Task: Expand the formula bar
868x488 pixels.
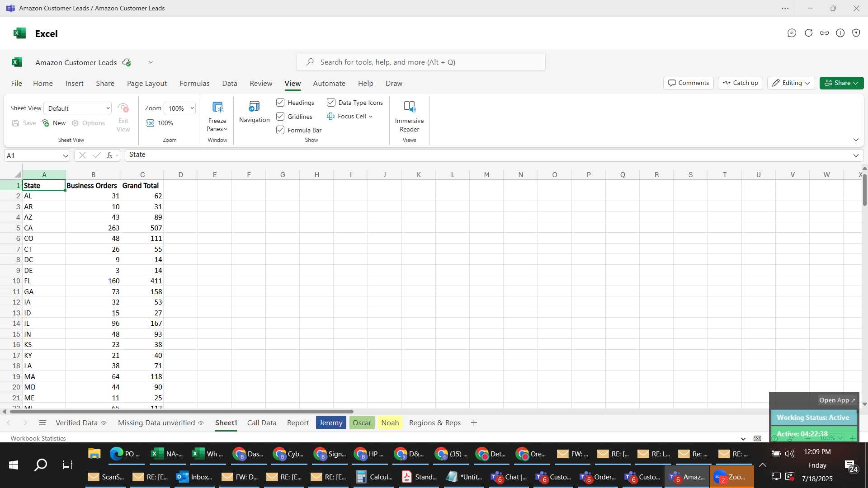Action: coord(856,155)
